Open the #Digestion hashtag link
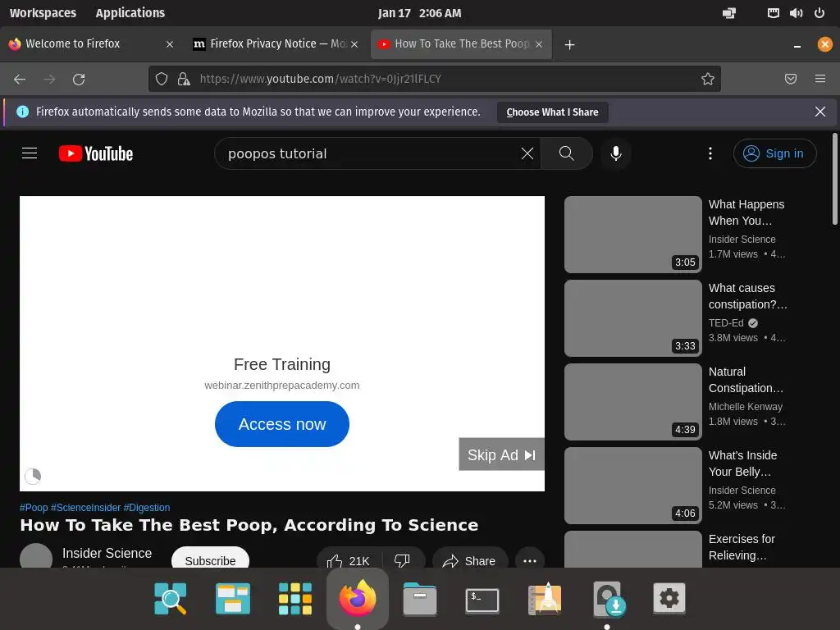 point(147,507)
